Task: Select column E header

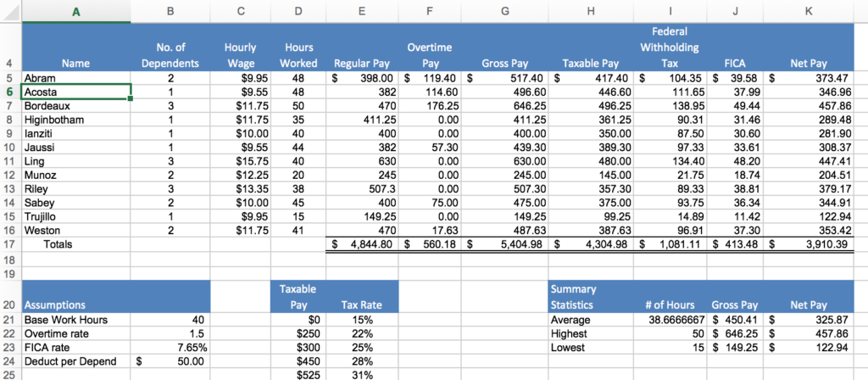Action: click(x=362, y=11)
